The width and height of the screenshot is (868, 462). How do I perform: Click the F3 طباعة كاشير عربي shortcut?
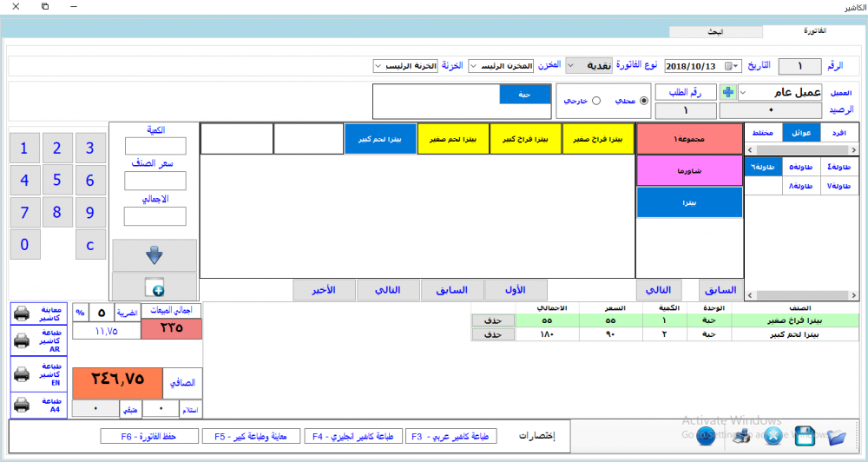tap(451, 437)
